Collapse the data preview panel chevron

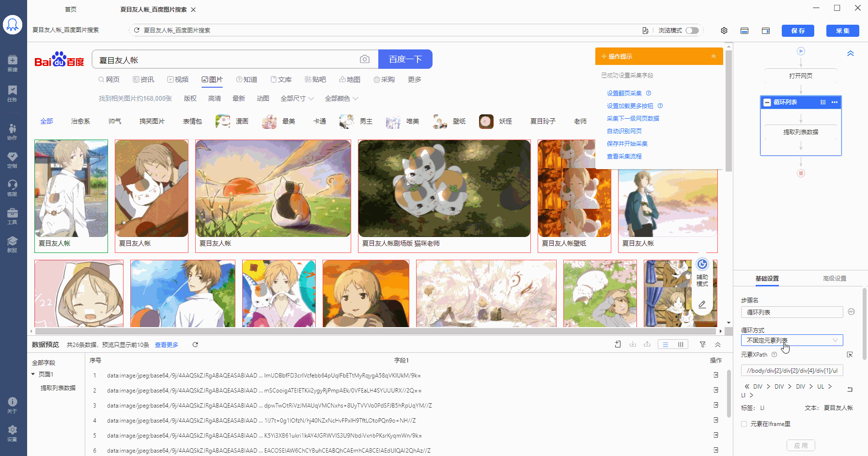[x=718, y=345]
